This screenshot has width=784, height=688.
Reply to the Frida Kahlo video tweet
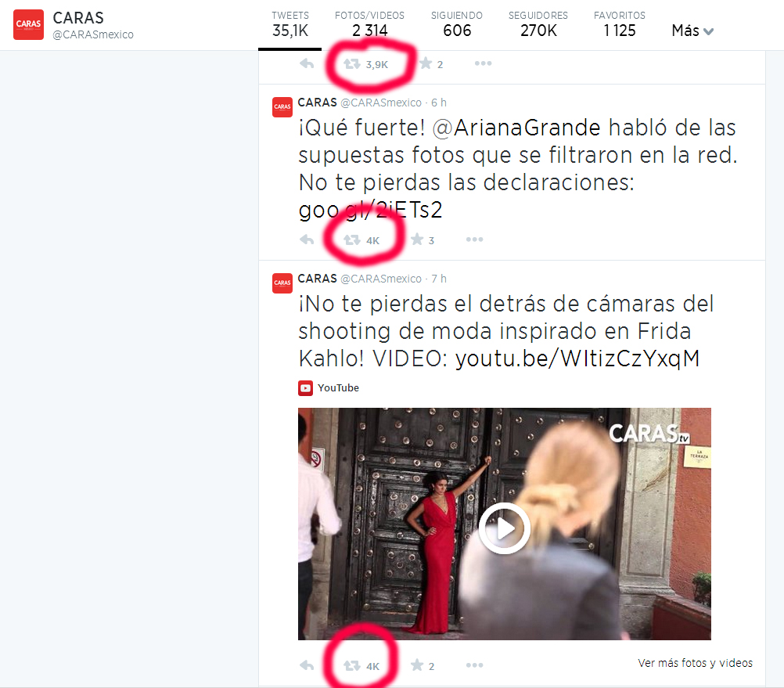pyautogui.click(x=307, y=665)
